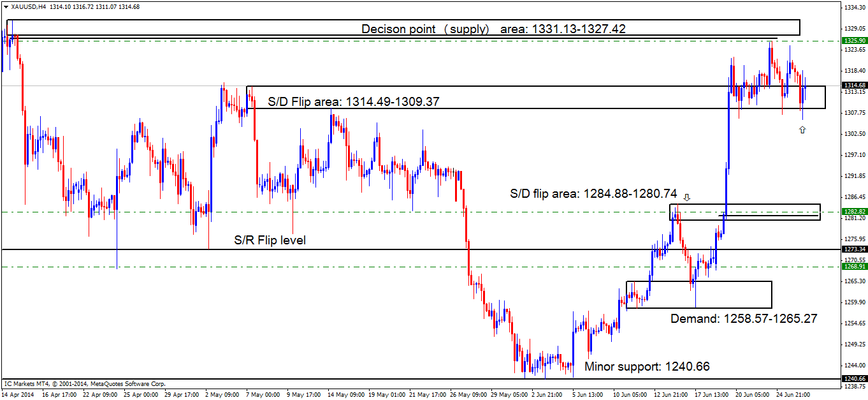Click the '25 Apr 00:00' time label

140,395
